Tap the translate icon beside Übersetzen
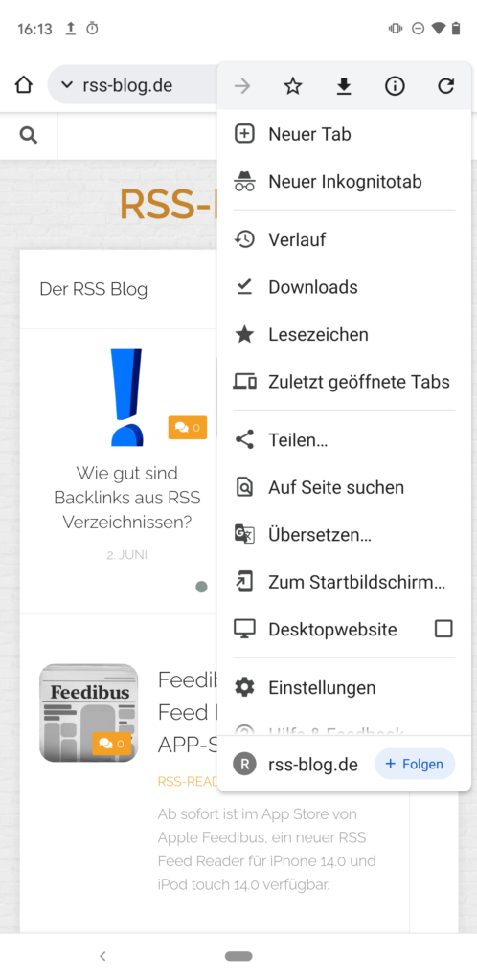 (244, 535)
